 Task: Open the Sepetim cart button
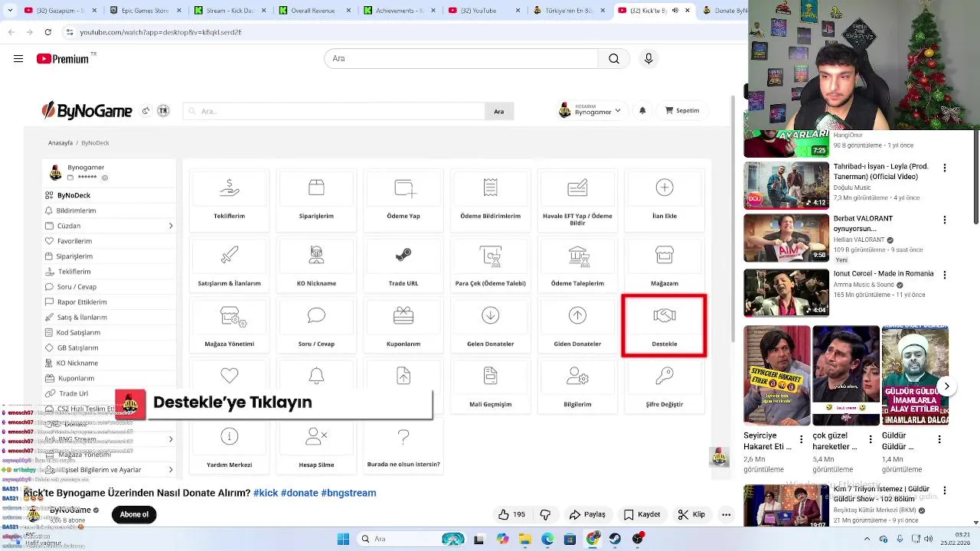click(682, 111)
